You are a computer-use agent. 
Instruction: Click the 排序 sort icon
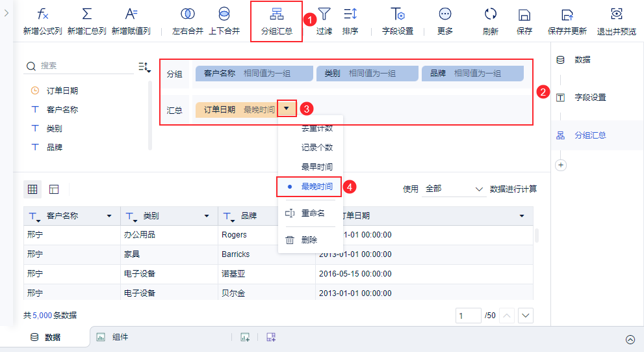350,14
